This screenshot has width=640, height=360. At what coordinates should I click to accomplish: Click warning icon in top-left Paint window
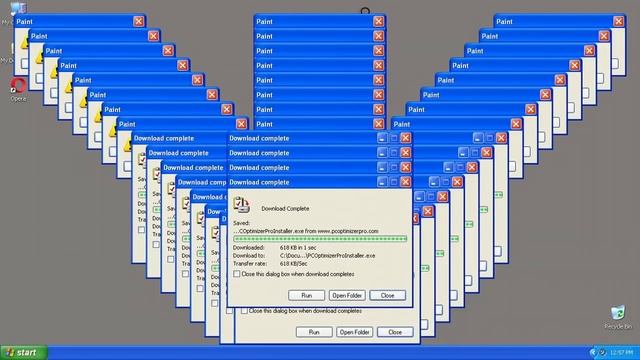(24, 42)
